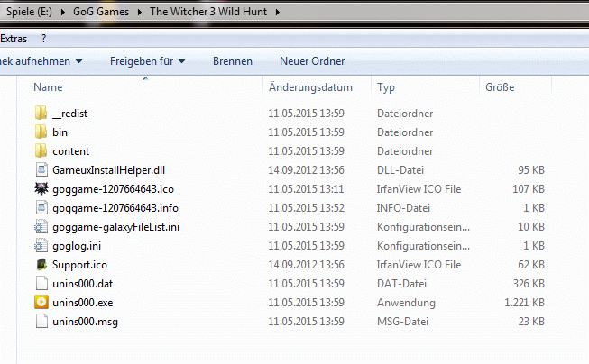Viewport: 589px width, 364px height.
Task: Navigate to Spiele (E:) in breadcrumb
Action: [29, 12]
